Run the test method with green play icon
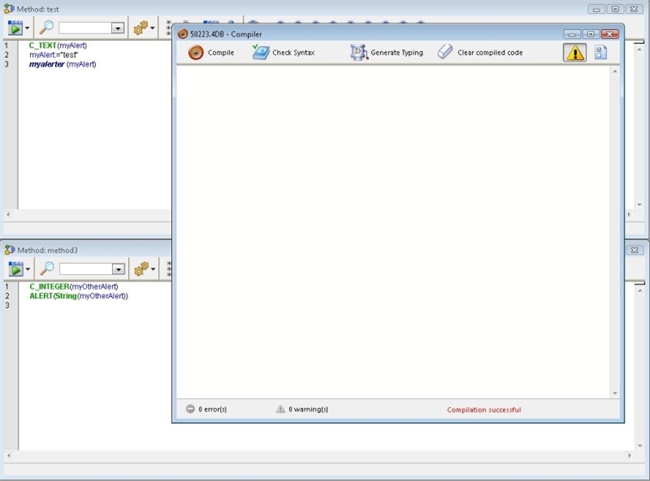The height and width of the screenshot is (481, 650). 15,28
